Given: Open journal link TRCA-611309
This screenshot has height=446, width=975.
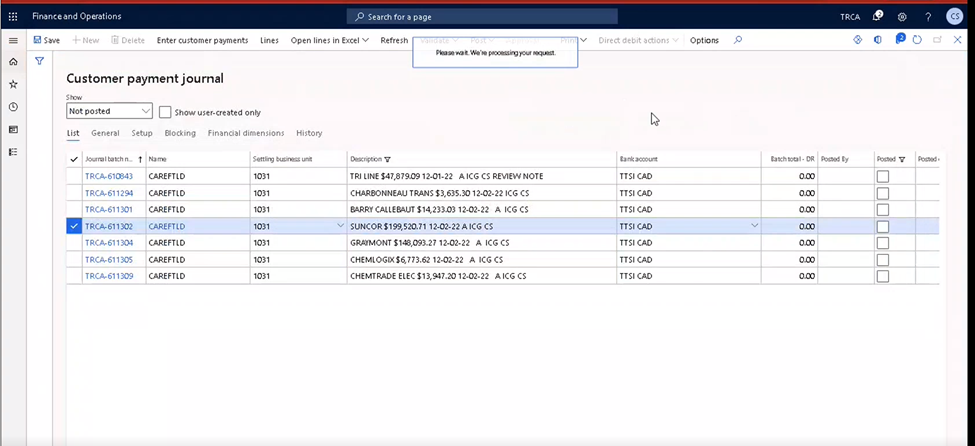Looking at the screenshot, I should click(x=109, y=276).
